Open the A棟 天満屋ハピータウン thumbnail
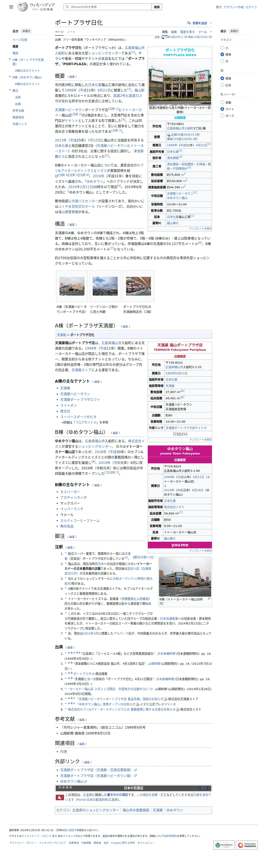 click(x=72, y=286)
